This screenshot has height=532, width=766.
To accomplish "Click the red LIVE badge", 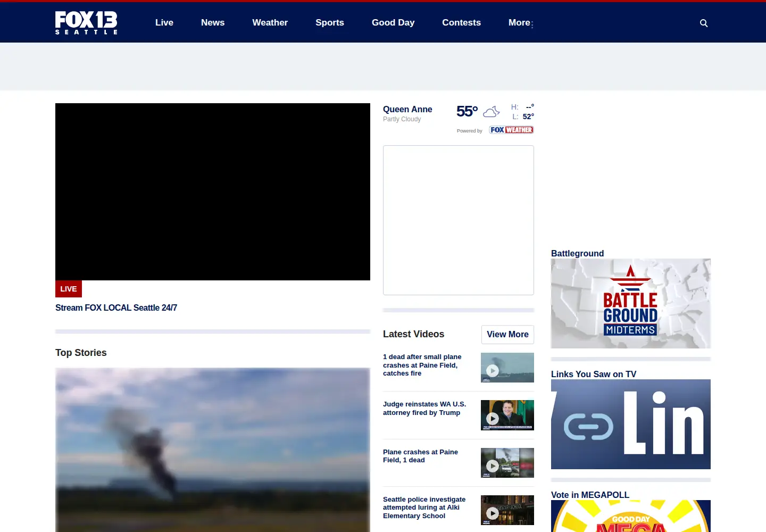I will coord(69,289).
